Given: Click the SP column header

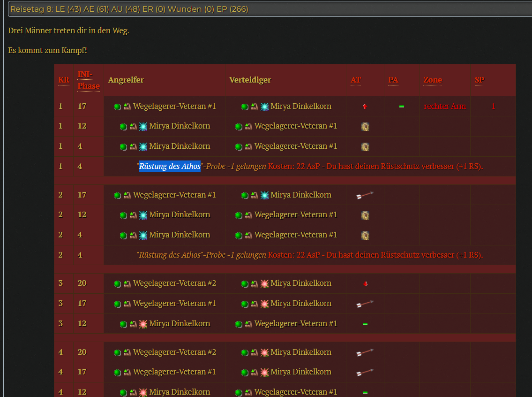Looking at the screenshot, I should pyautogui.click(x=479, y=80).
